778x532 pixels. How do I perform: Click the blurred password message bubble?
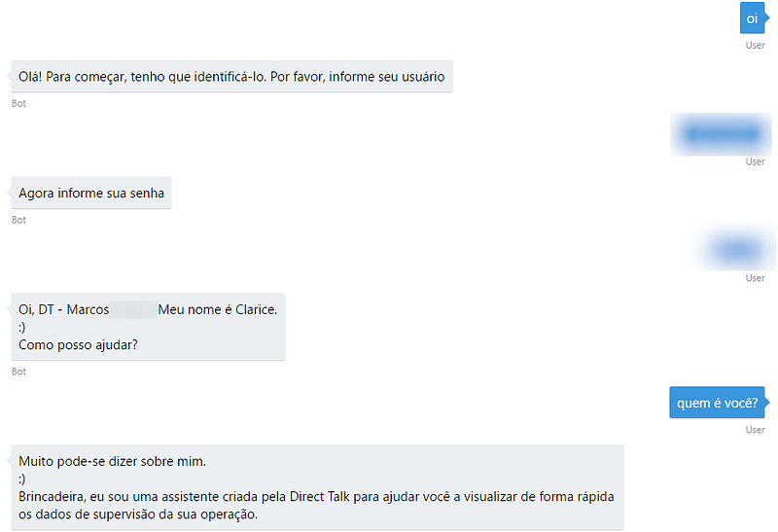[736, 249]
